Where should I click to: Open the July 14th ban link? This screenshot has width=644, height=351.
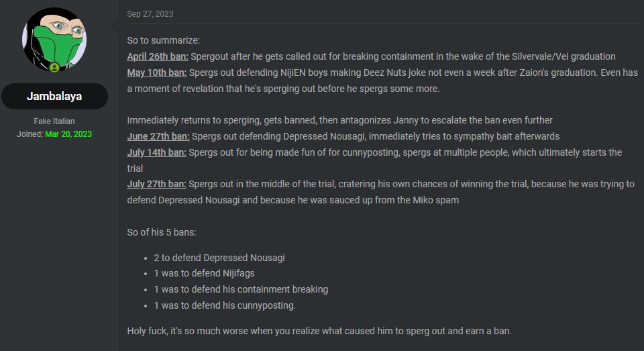[x=156, y=152]
